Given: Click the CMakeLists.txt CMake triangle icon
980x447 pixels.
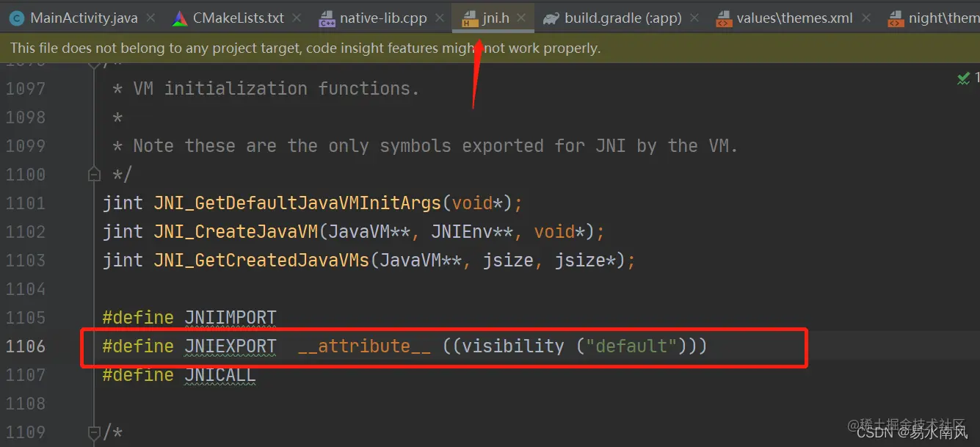Looking at the screenshot, I should (180, 18).
